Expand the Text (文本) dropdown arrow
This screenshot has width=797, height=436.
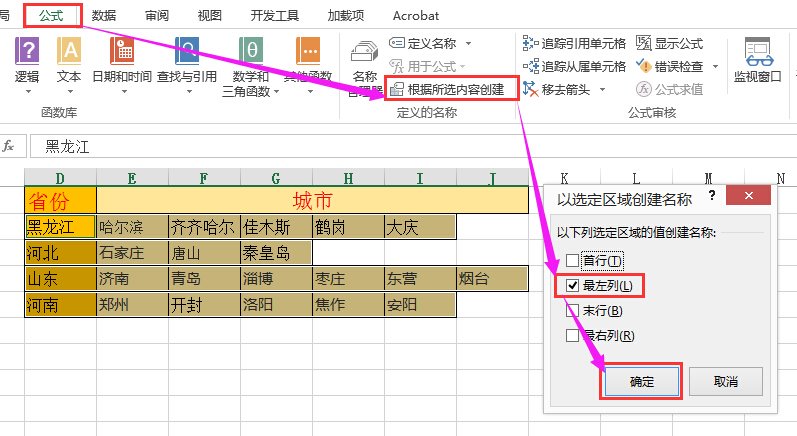click(70, 91)
